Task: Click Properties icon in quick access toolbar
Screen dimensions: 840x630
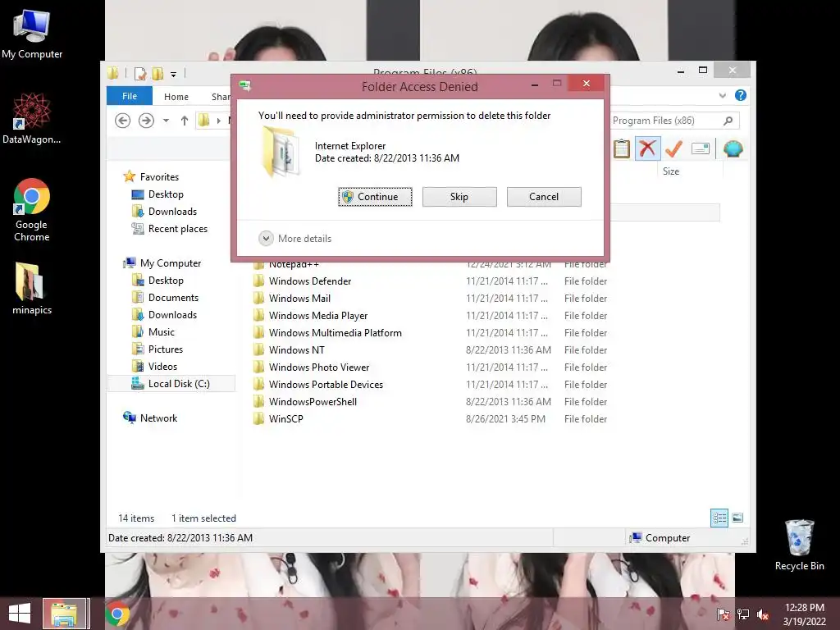Action: 139,73
